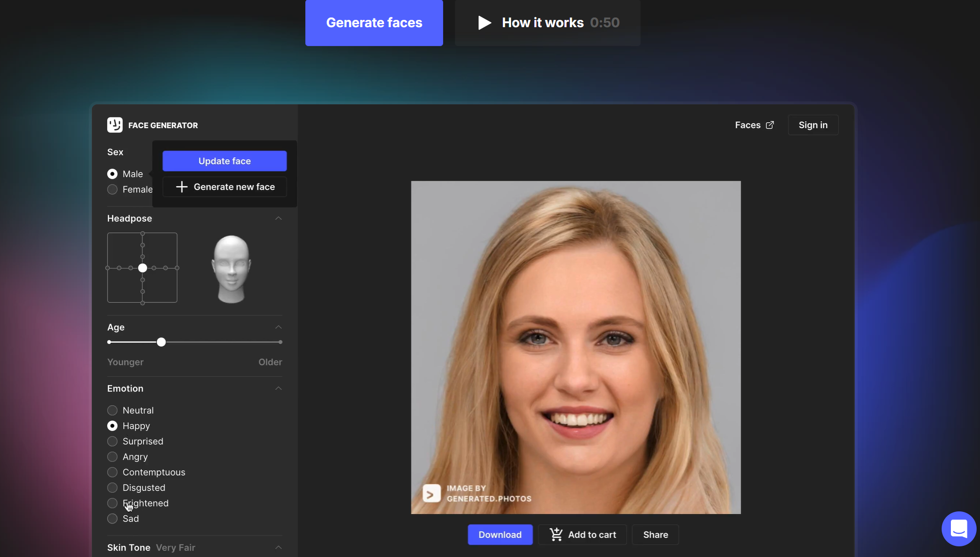This screenshot has width=980, height=557.
Task: Drag the headpose position dot
Action: pyautogui.click(x=142, y=267)
